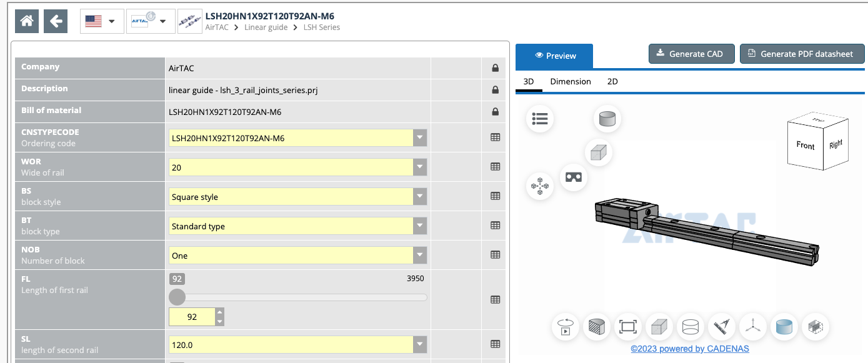Click the linear guide product thumbnail
Screen dimensions: 868x363
(x=190, y=21)
